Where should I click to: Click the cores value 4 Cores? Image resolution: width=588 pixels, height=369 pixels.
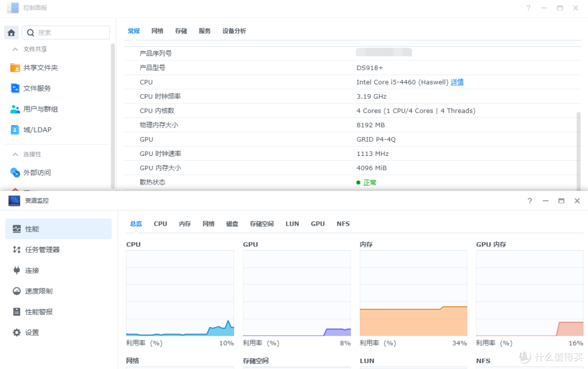pos(416,111)
